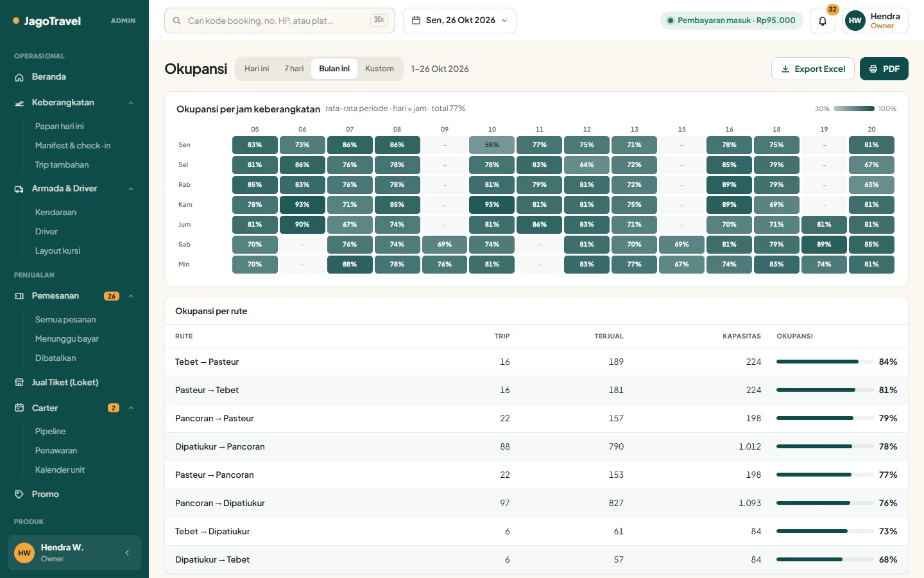Click the Promo tag icon
The image size is (924, 578).
pyautogui.click(x=19, y=495)
